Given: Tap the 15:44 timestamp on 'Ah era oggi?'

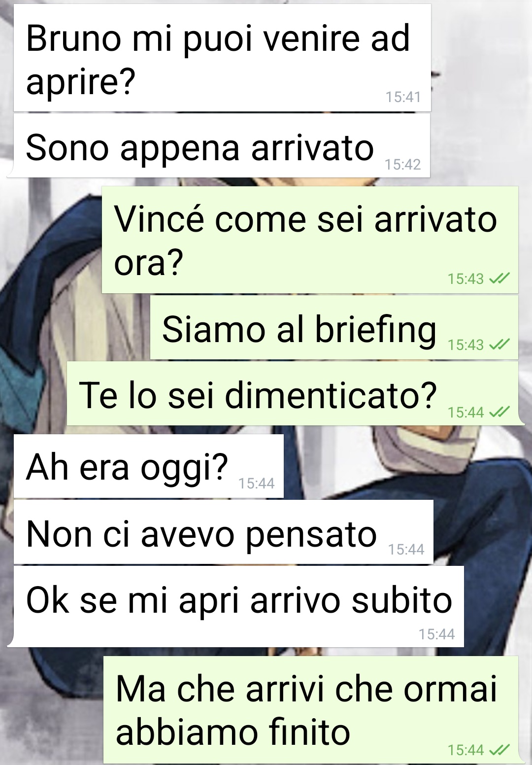Looking at the screenshot, I should coord(257,483).
